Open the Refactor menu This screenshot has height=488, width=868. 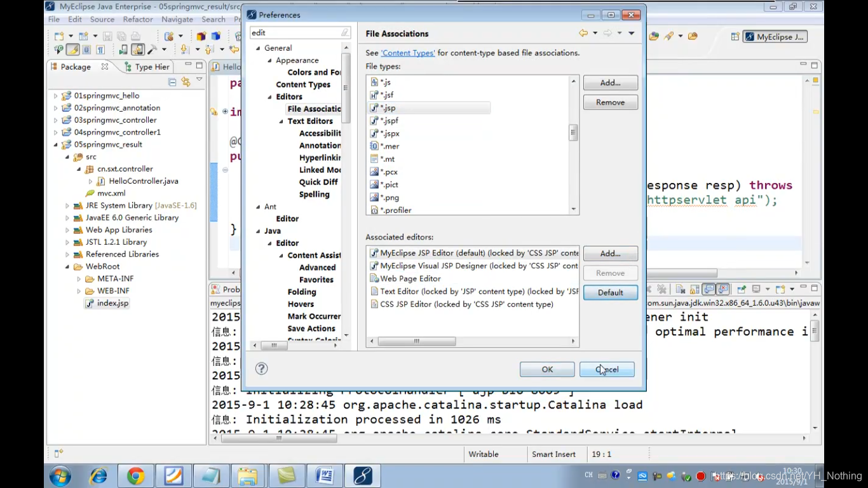[x=138, y=19]
